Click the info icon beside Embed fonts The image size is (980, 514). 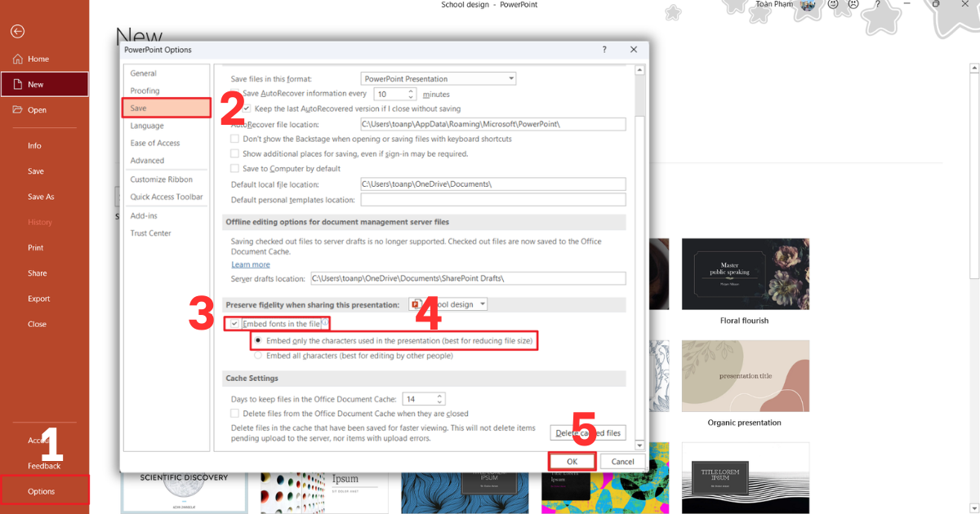coord(325,324)
